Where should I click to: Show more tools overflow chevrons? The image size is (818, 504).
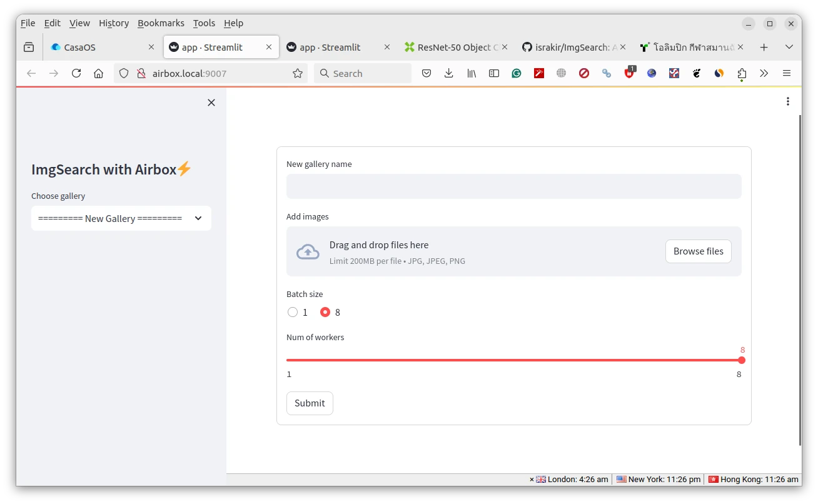pyautogui.click(x=764, y=73)
